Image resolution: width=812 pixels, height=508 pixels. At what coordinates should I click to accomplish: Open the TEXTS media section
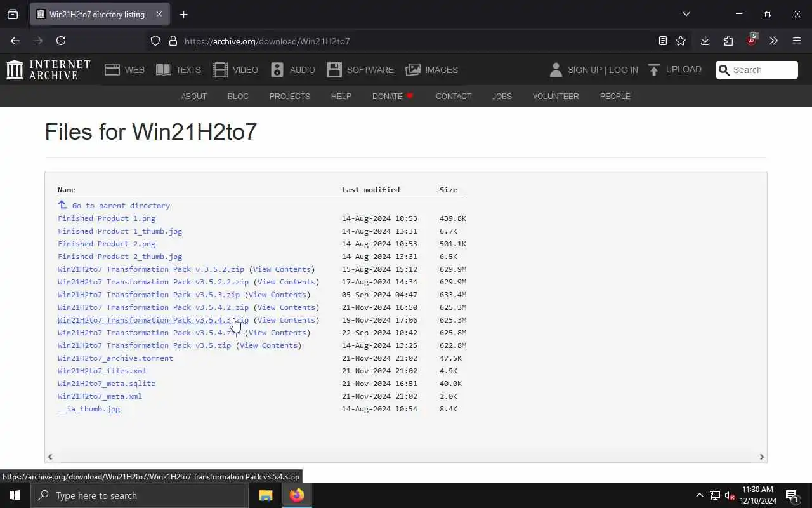point(178,70)
